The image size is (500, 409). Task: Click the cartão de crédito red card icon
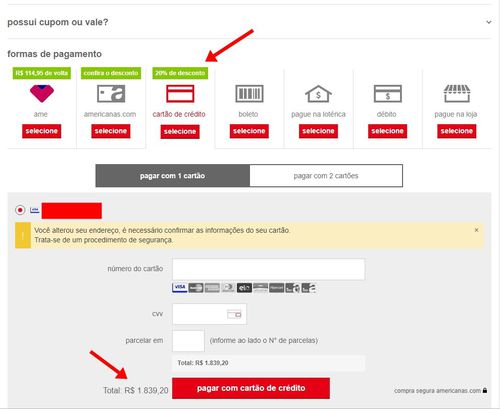[x=180, y=94]
